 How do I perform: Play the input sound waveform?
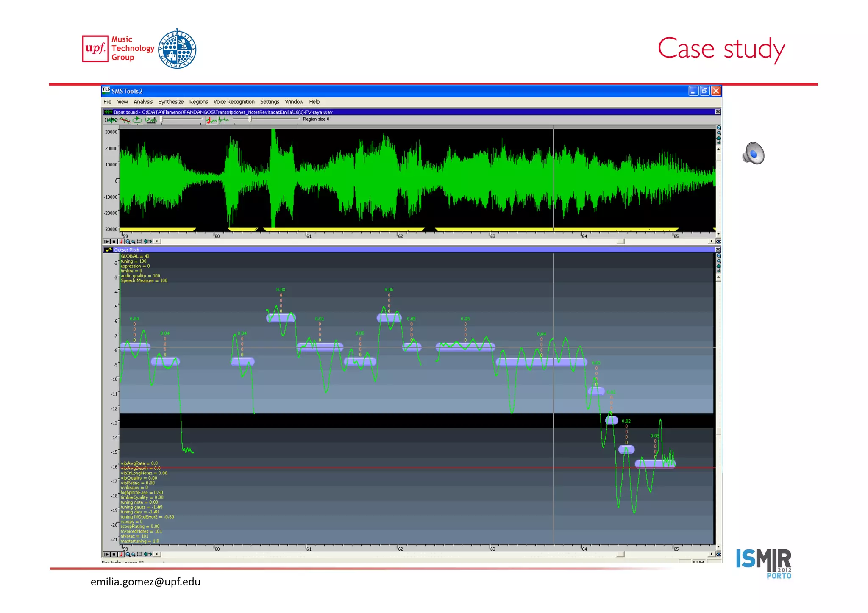click(x=106, y=241)
